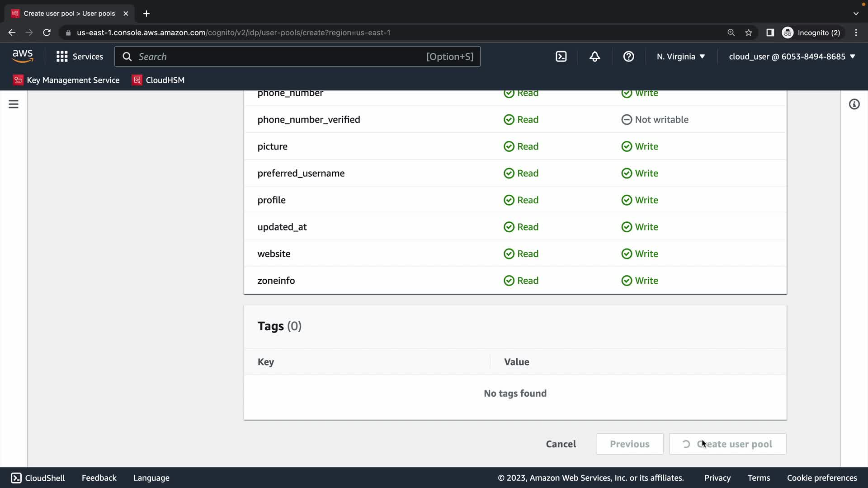
Task: Click the Cancel button
Action: (561, 444)
